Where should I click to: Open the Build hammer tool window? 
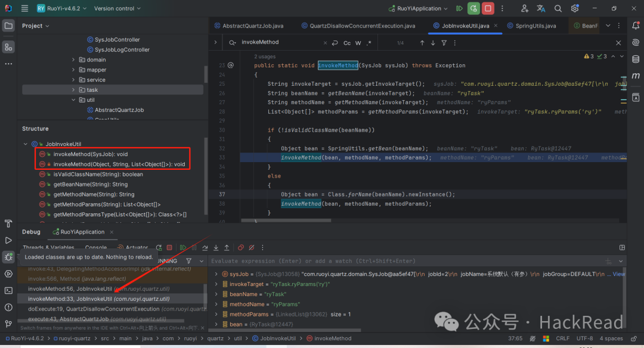tap(8, 223)
